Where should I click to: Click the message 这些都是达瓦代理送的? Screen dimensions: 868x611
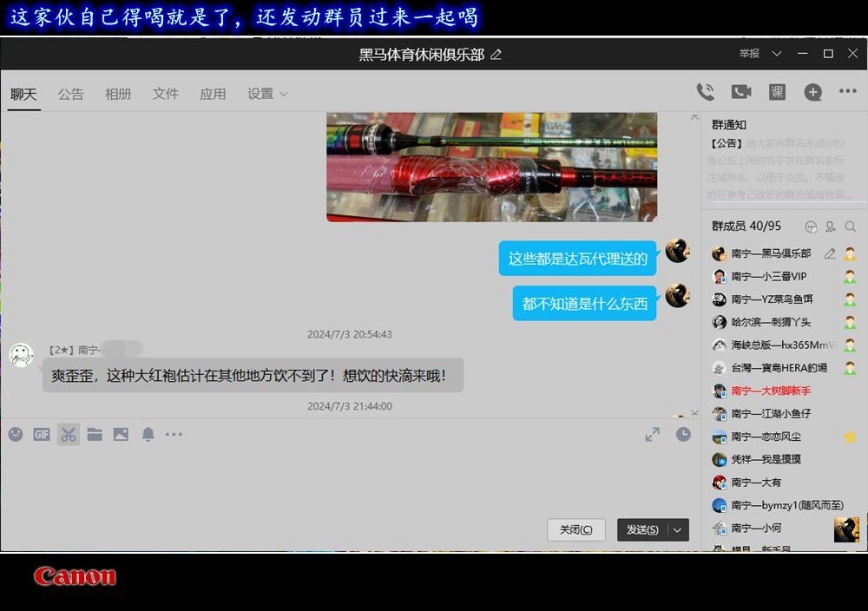coord(577,259)
